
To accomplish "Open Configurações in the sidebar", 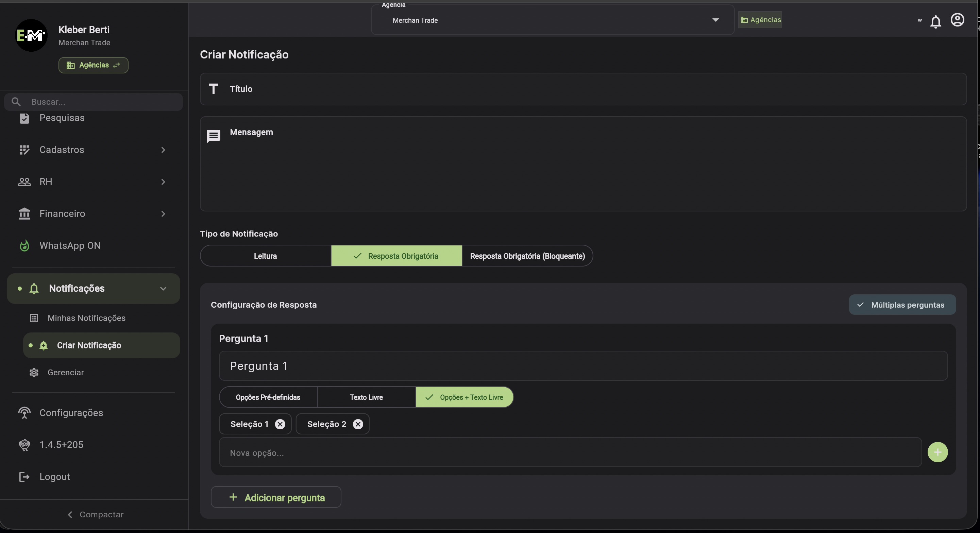I will click(x=71, y=413).
